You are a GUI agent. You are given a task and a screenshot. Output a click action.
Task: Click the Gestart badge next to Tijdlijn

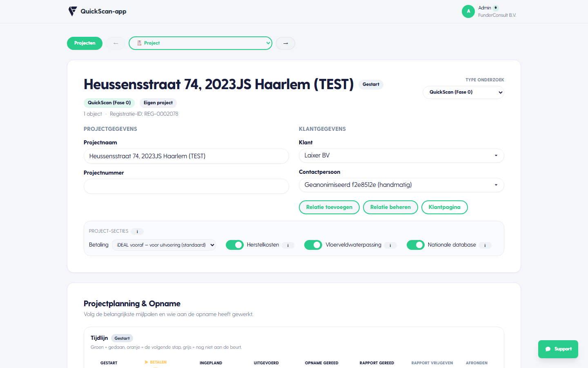[x=122, y=339]
